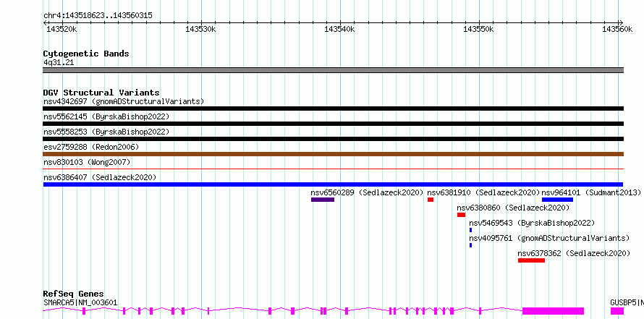The image size is (644, 319).
Task: Open the RefSeq Genes track heading
Action: (74, 294)
